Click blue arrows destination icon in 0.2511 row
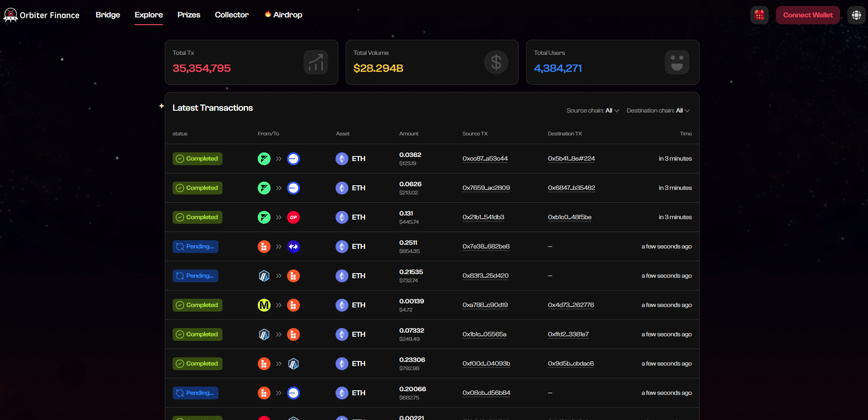The width and height of the screenshot is (868, 420). tap(293, 247)
